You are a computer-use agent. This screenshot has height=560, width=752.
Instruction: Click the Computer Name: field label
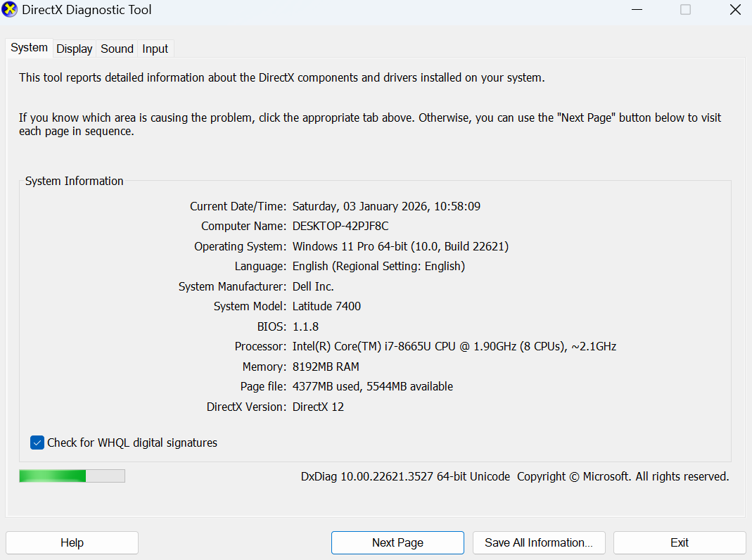(243, 227)
